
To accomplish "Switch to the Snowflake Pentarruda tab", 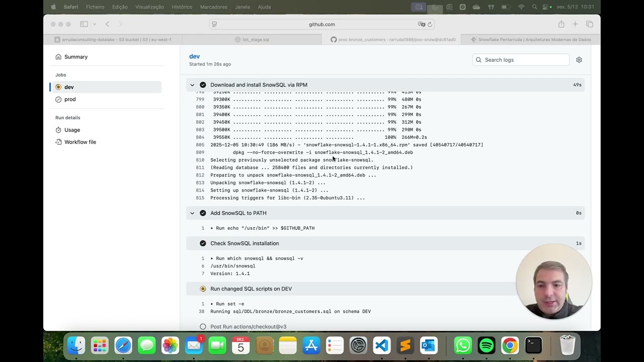I will pos(530,39).
